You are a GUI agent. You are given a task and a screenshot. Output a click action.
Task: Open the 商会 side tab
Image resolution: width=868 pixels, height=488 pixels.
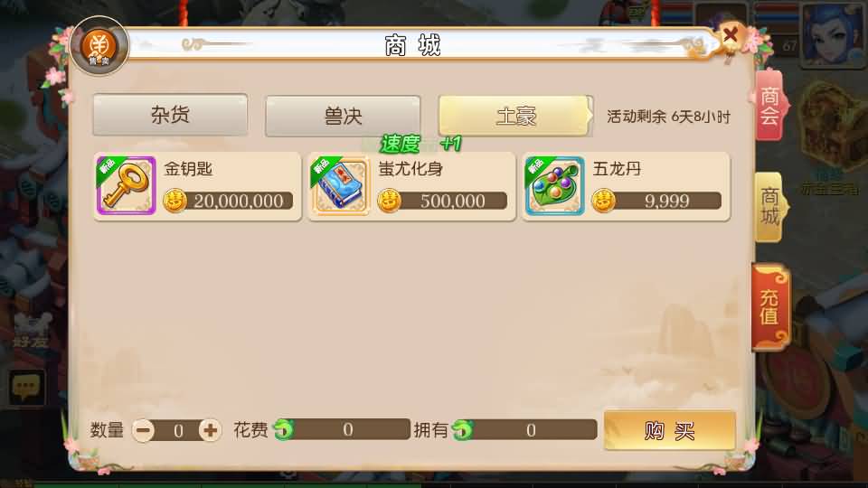[770, 105]
